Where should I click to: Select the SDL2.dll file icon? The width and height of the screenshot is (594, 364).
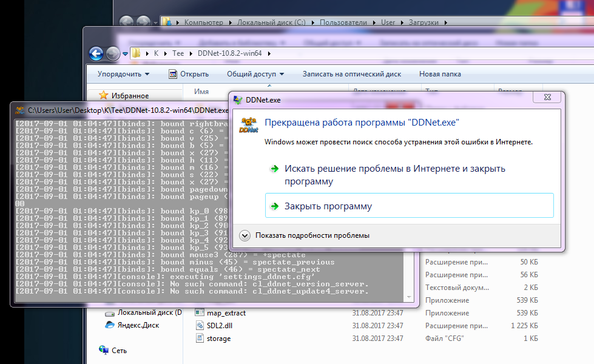coord(200,325)
